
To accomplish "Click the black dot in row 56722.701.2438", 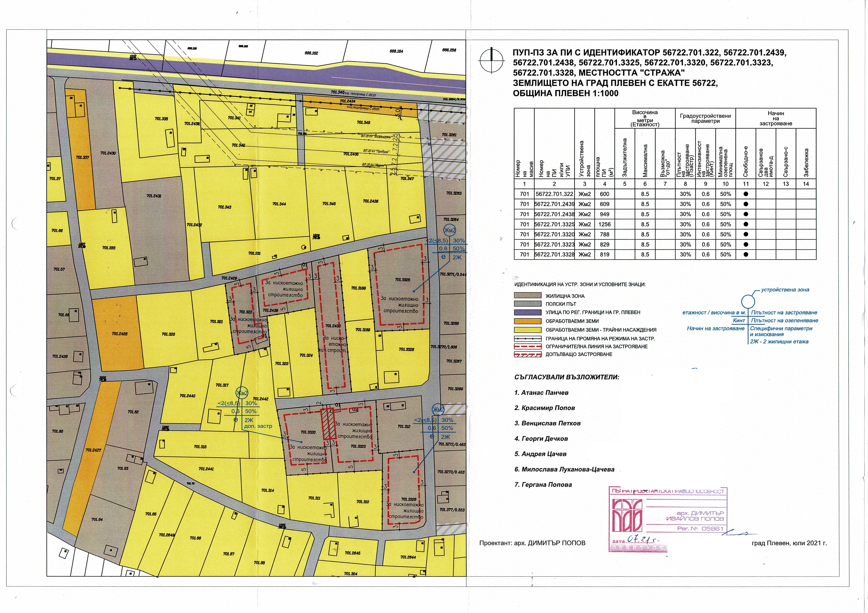I will coord(745,214).
